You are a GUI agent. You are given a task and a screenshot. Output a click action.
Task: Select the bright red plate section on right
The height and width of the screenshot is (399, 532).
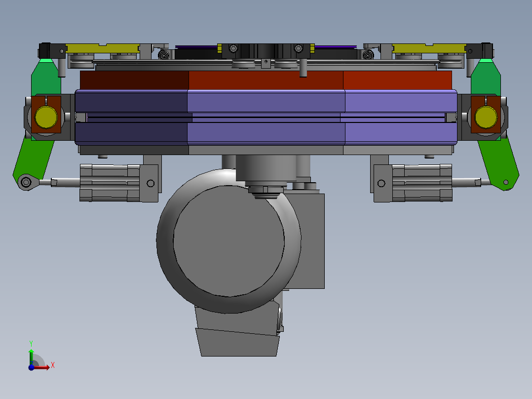pos(397,80)
